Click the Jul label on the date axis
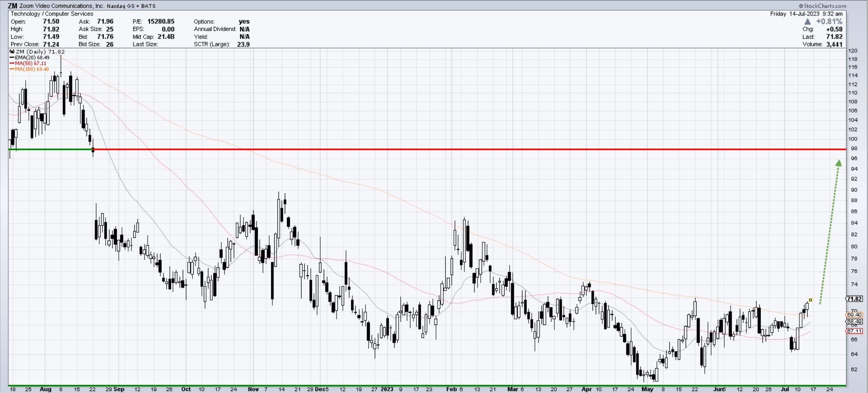The width and height of the screenshot is (868, 393). click(x=785, y=389)
